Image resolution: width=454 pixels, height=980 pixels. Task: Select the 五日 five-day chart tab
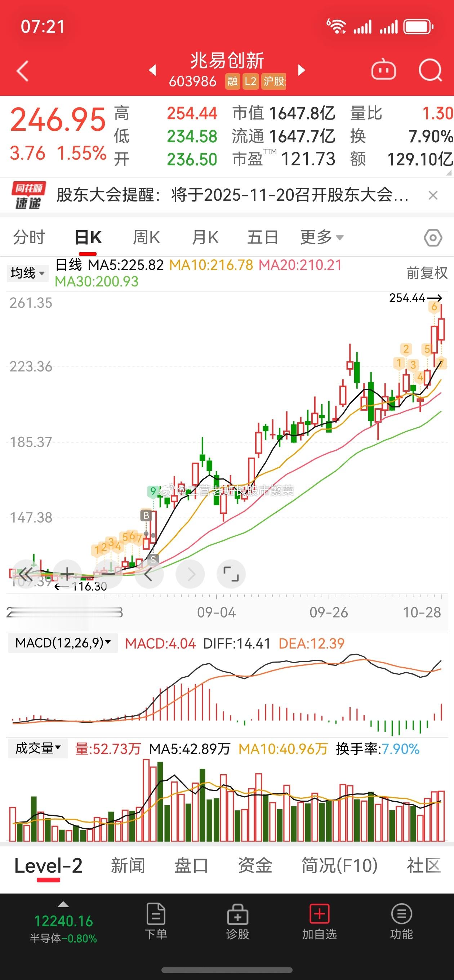coord(263,237)
